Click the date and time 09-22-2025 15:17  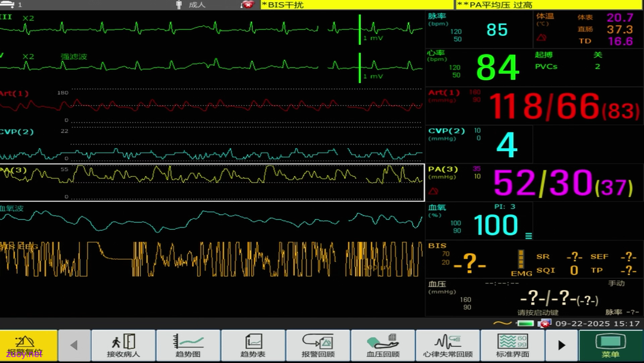(597, 324)
